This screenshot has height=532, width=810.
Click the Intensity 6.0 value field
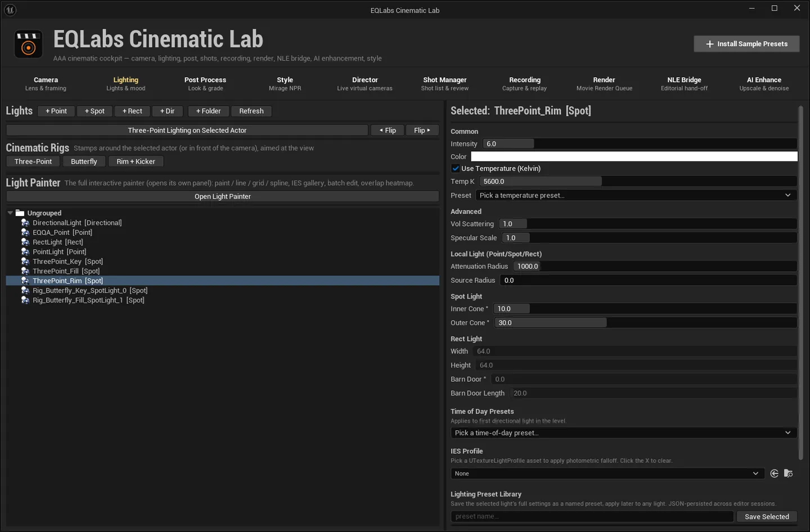[x=640, y=144]
